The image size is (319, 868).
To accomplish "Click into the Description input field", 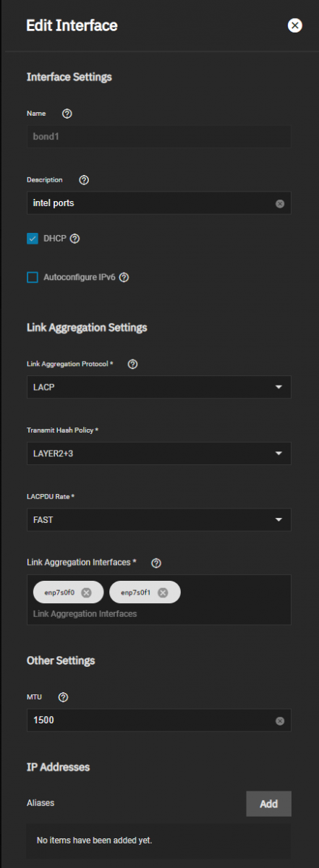I will [x=150, y=203].
